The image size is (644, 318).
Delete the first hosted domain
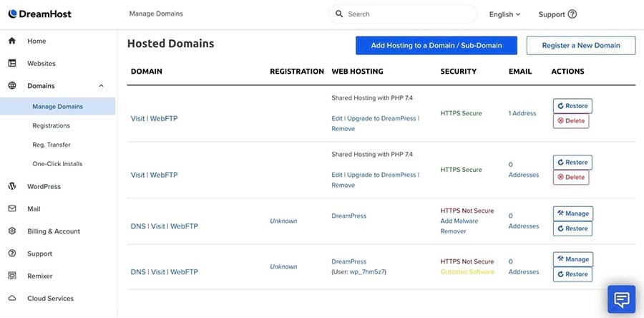tap(571, 121)
